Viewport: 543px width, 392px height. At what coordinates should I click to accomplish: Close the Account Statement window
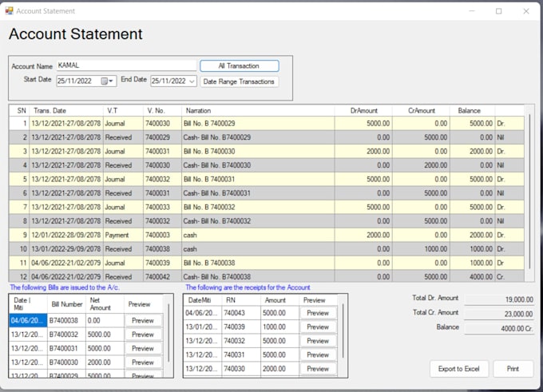[526, 11]
